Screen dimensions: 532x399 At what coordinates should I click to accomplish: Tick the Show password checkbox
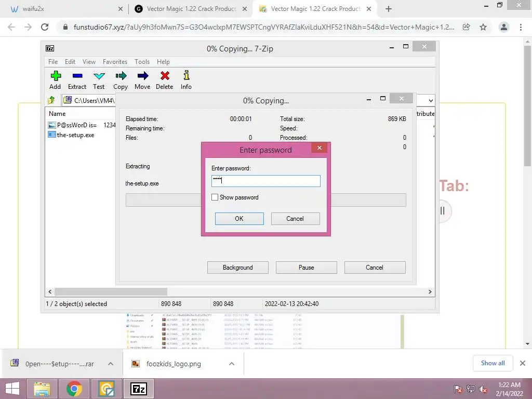tap(215, 197)
